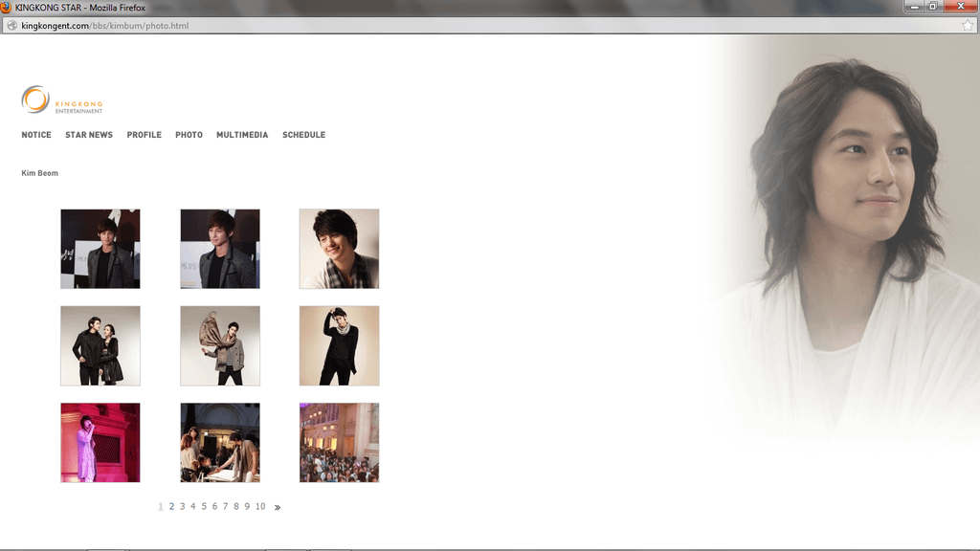The height and width of the screenshot is (551, 980).
Task: Open the PHOTO section
Action: [x=189, y=135]
